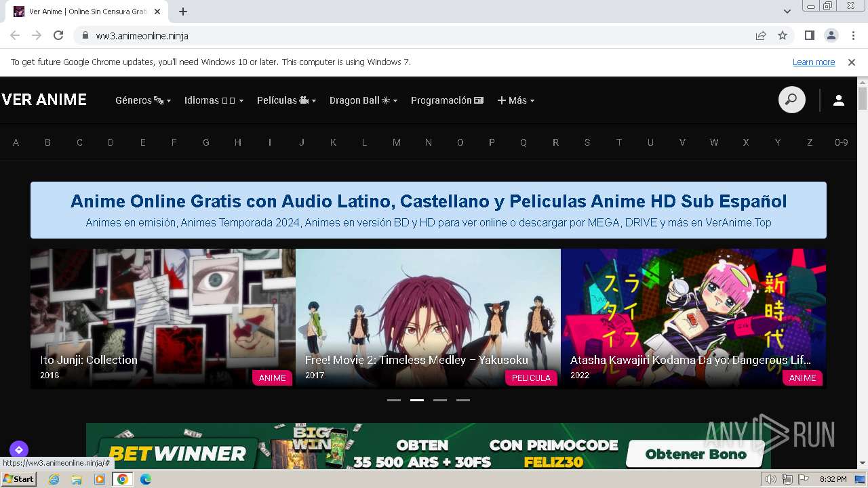Click the taskbar clock showing 8:32 PM
Viewport: 868px width, 488px height.
(833, 479)
